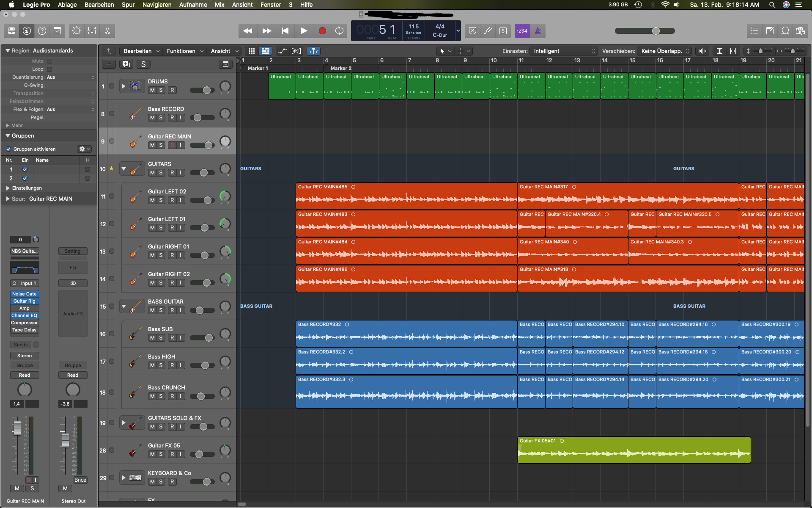Viewport: 812px width, 508px height.
Task: Open the Mixer from the toolbar
Action: (92, 31)
